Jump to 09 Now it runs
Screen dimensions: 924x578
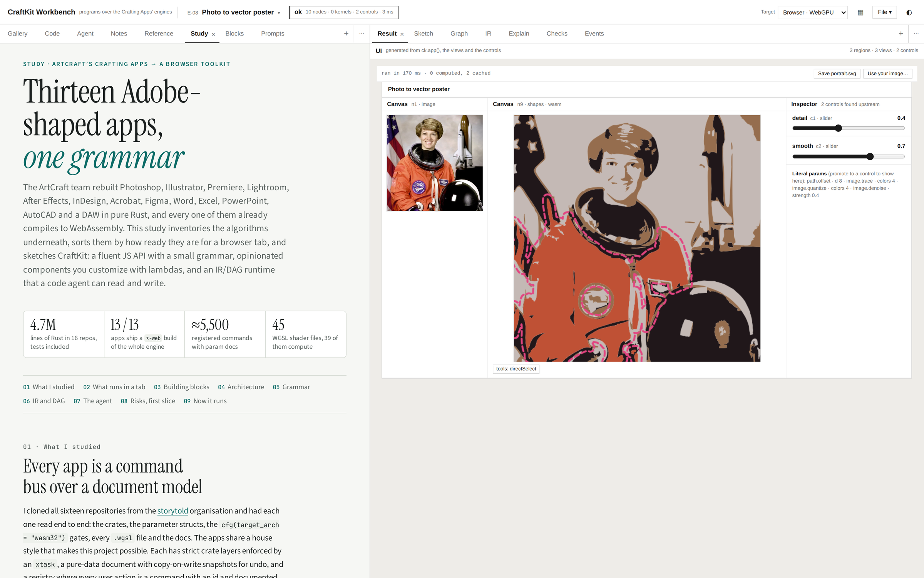click(205, 401)
